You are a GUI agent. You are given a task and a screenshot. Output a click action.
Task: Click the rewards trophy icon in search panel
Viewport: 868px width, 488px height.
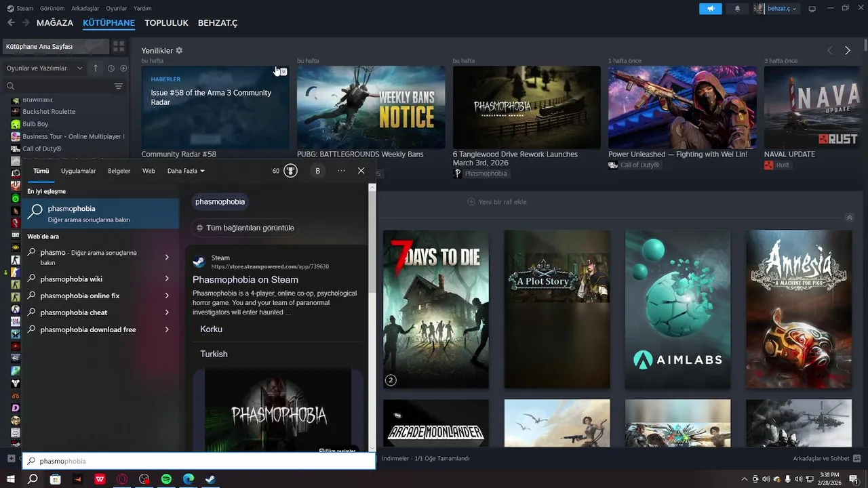pyautogui.click(x=290, y=171)
